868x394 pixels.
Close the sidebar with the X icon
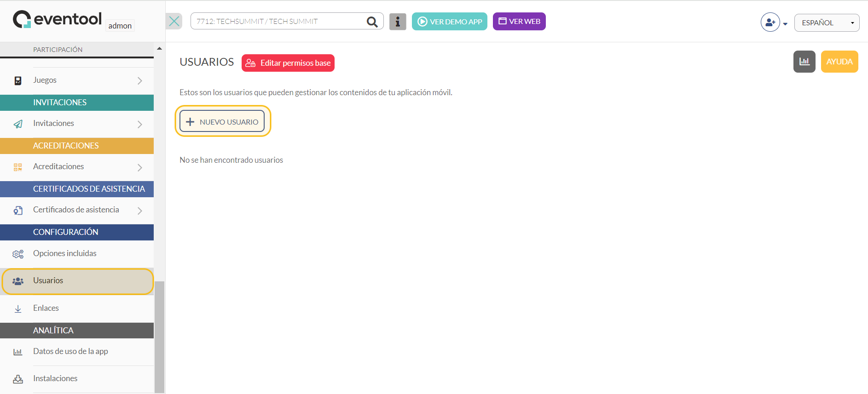click(x=174, y=21)
